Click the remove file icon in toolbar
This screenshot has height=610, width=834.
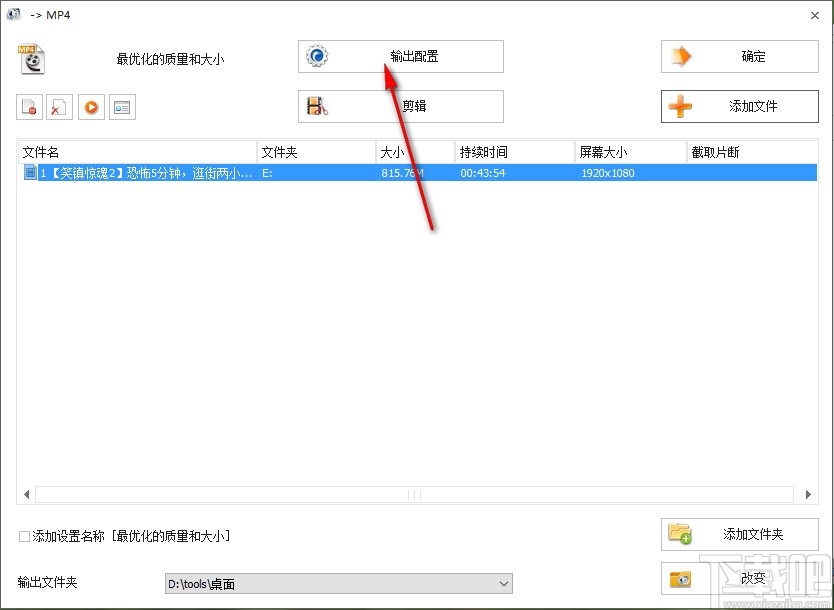coord(29,107)
